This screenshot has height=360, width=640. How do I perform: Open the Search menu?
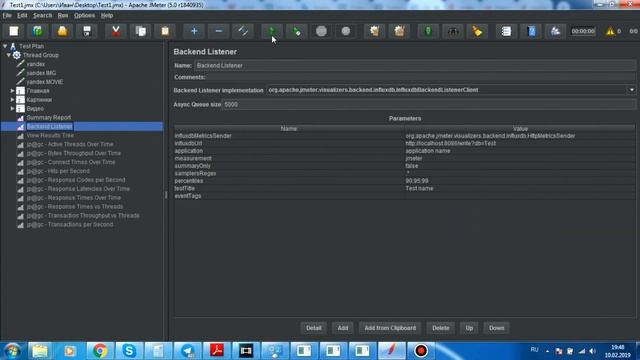[42, 16]
